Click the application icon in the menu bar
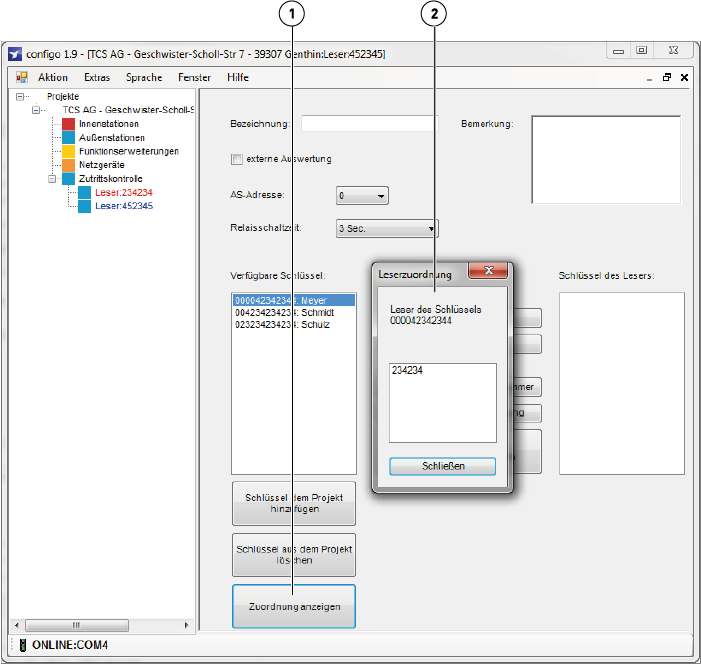701x665 pixels. (x=21, y=77)
